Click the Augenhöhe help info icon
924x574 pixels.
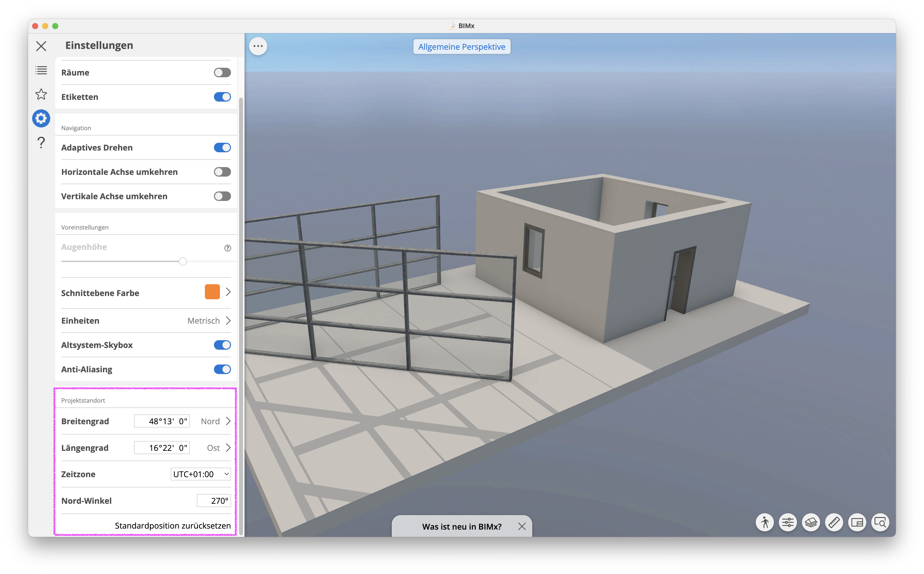(227, 248)
